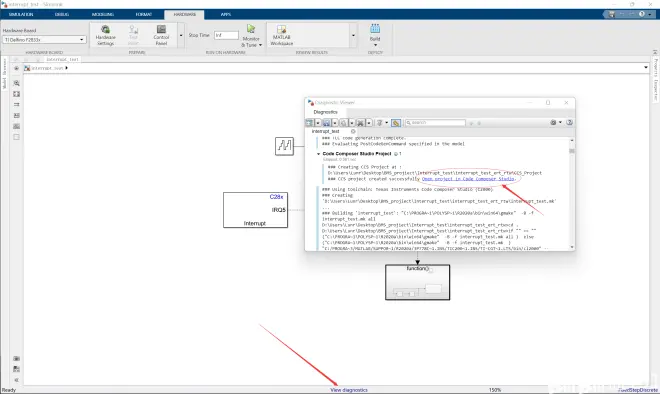Click FixedStepDiscrete solver in status bar
Screen dimensions: 660x394
[x=638, y=390]
